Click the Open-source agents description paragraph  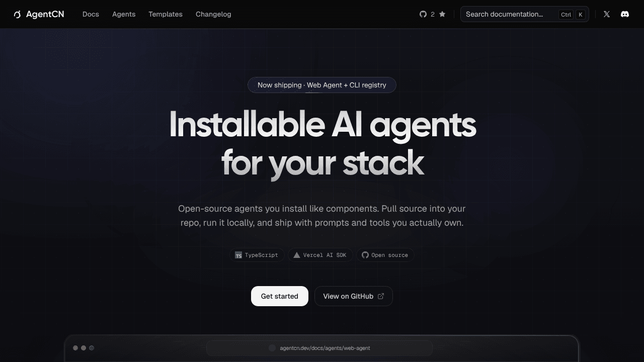(x=322, y=216)
